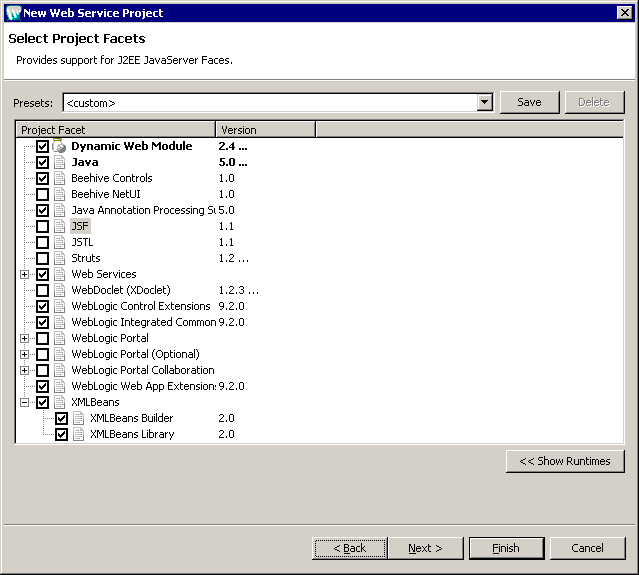
Task: Click the Finish button
Action: pos(506,548)
